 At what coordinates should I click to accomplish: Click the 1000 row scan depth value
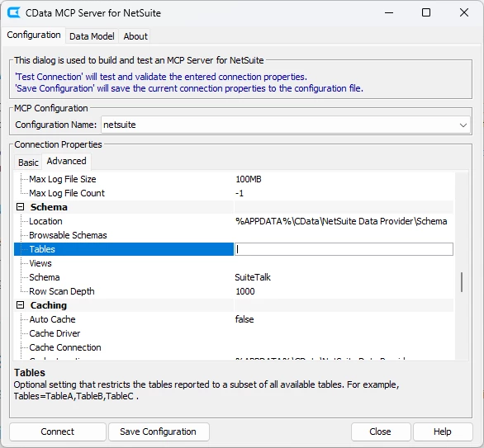(x=245, y=291)
